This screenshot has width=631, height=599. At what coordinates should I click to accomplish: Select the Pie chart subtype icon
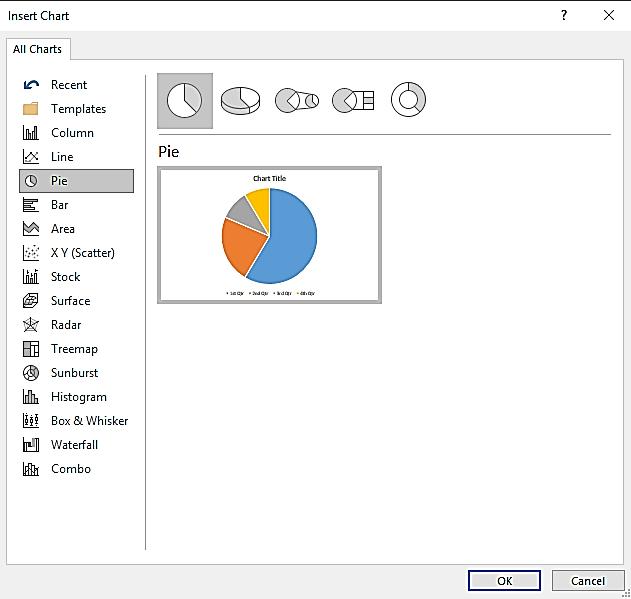coord(185,101)
